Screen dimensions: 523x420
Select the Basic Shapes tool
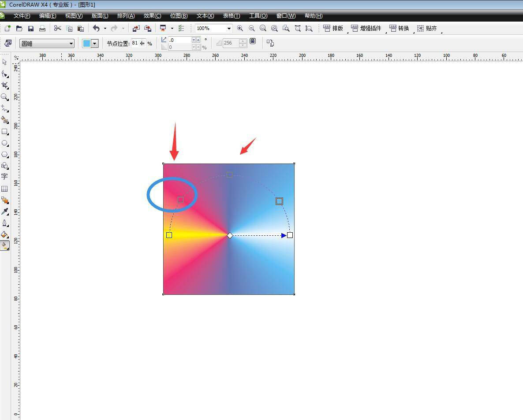click(x=5, y=166)
